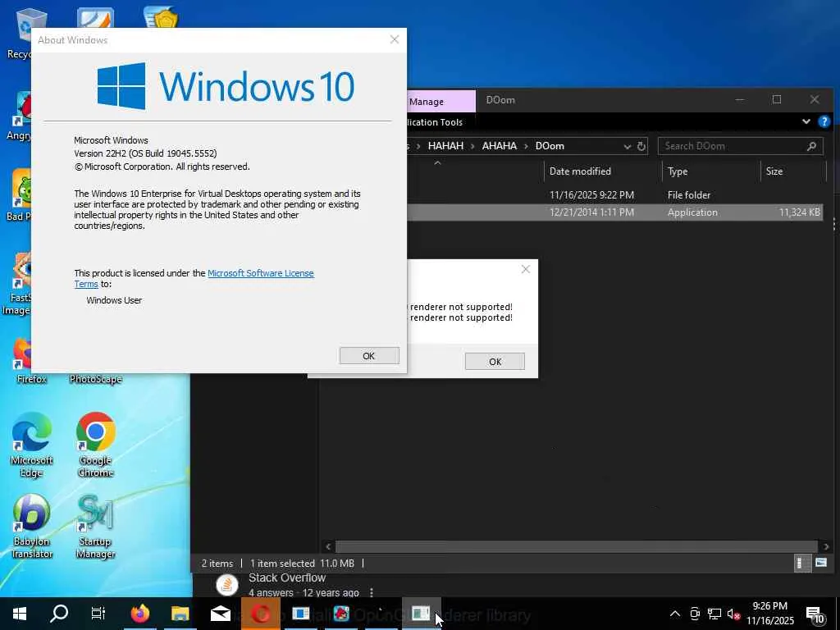The height and width of the screenshot is (630, 840).
Task: Close the renderer error dialog
Action: 526,269
